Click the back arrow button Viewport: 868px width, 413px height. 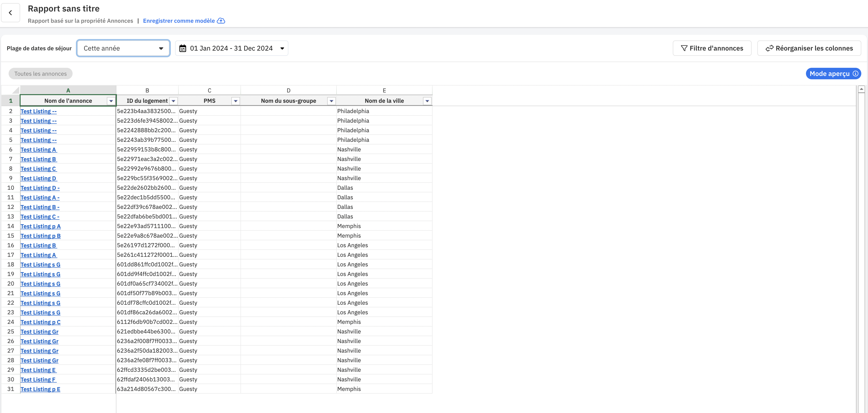11,13
